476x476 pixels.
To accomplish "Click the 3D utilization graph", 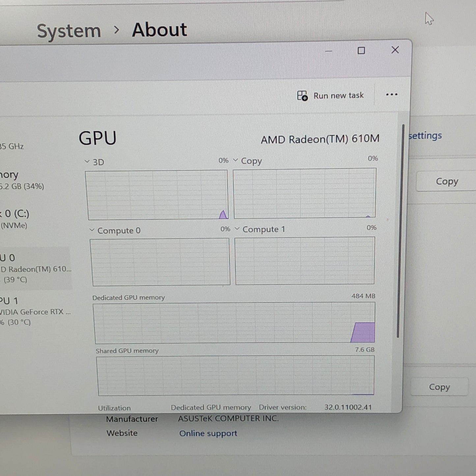I will tap(157, 195).
